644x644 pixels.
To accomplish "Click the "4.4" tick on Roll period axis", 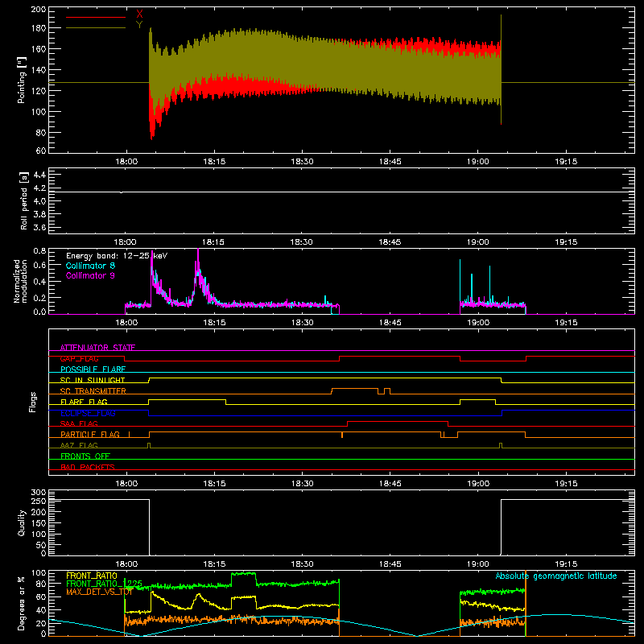I will coord(39,175).
